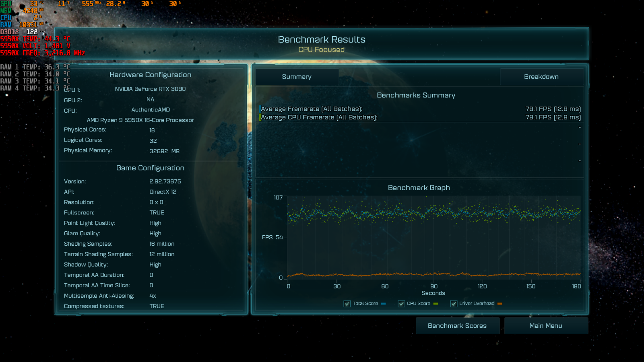Click the Version value 2.92.73675
Image resolution: width=644 pixels, height=362 pixels.
(165, 181)
